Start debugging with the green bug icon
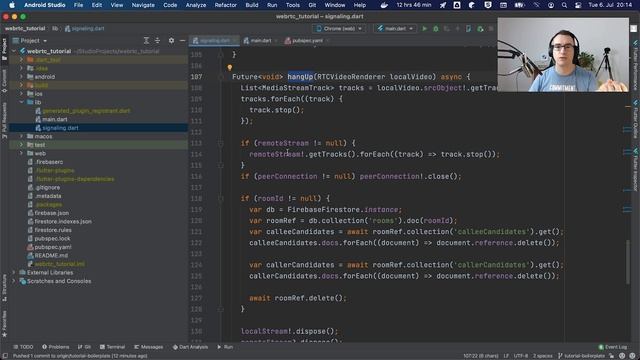Viewport: 640px width, 360px height. tap(436, 29)
